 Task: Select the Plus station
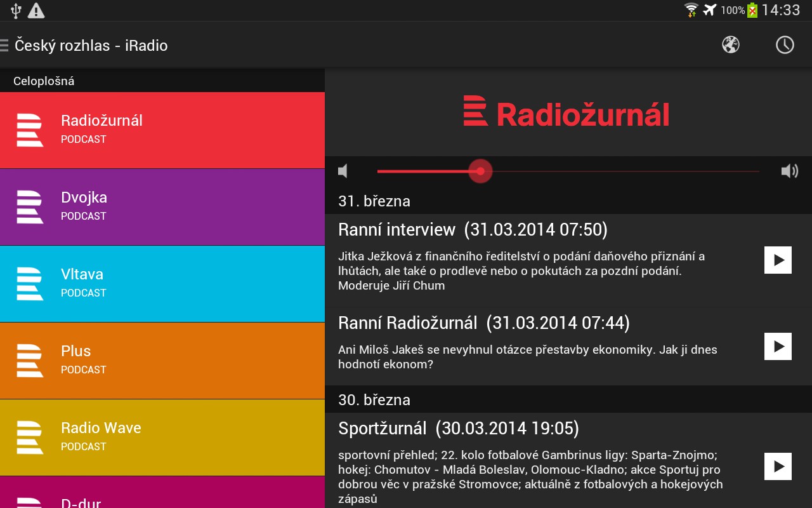click(162, 361)
